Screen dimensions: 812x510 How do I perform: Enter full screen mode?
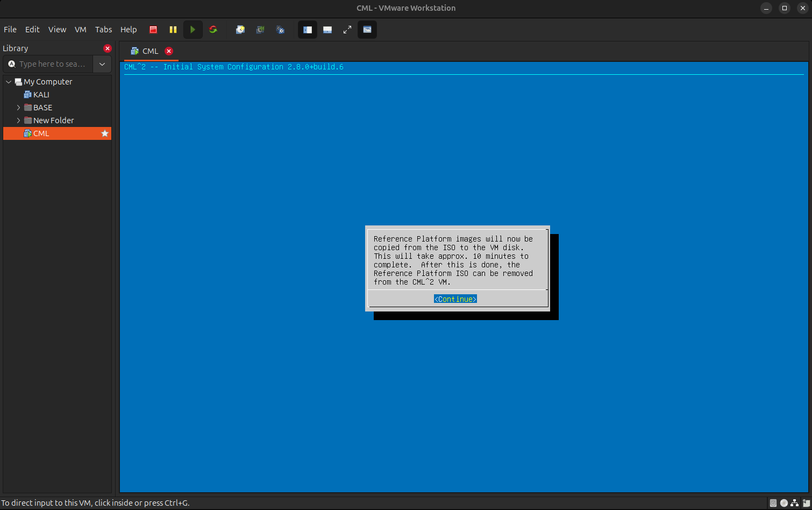(x=347, y=30)
